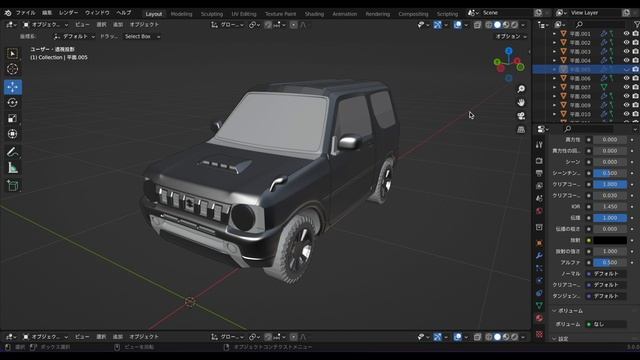Toggle snapping magnet in top header
This screenshot has height=360, width=640.
pyautogui.click(x=268, y=25)
